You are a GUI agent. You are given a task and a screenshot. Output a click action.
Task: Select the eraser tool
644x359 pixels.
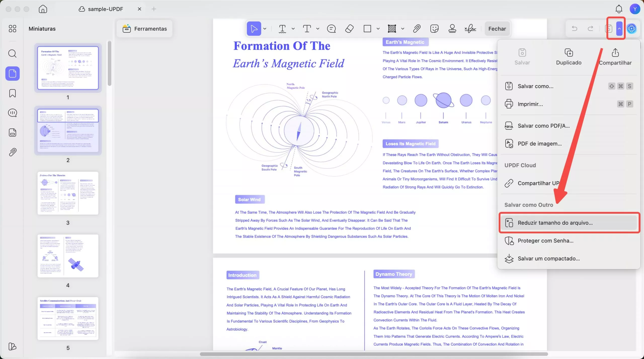click(x=349, y=29)
